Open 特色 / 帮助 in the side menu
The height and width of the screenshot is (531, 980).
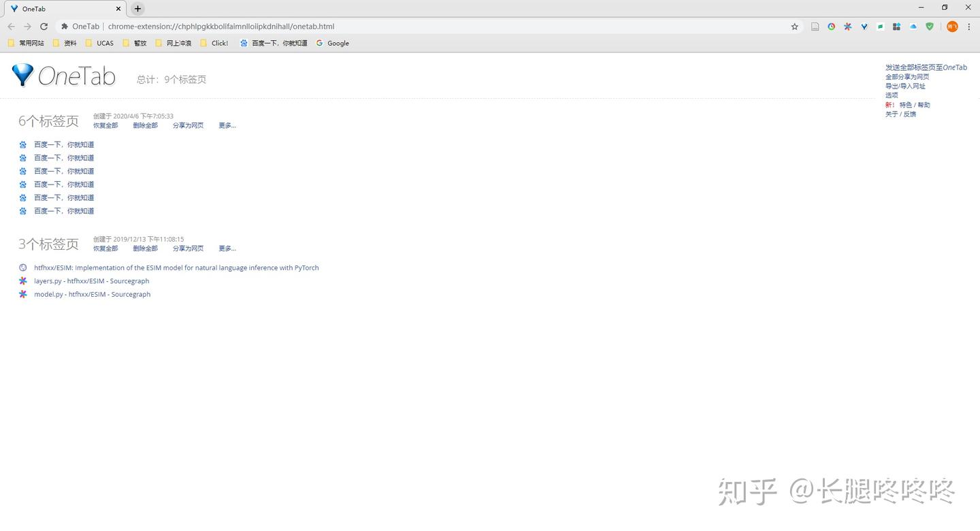[x=915, y=105]
